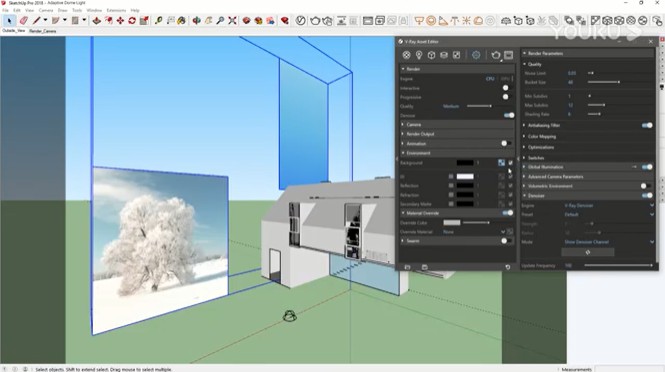The width and height of the screenshot is (665, 372).
Task: Open the Materials tab in Asset Editor
Action: [406, 55]
